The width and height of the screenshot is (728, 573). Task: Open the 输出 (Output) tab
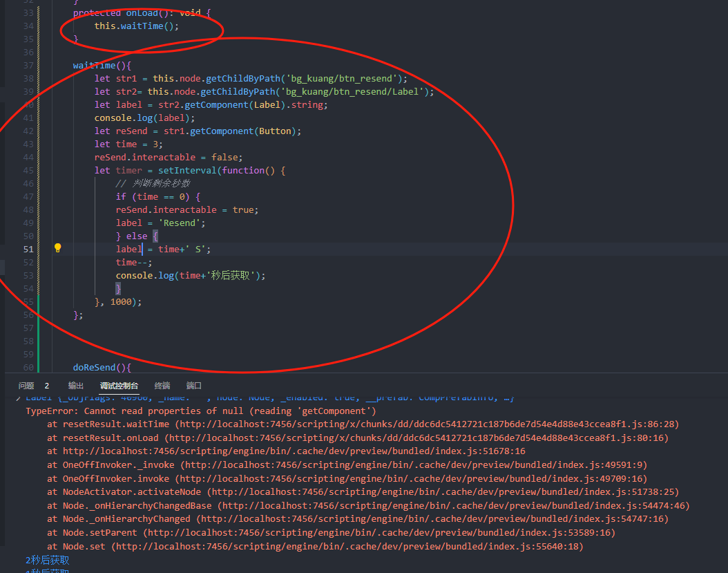(76, 386)
